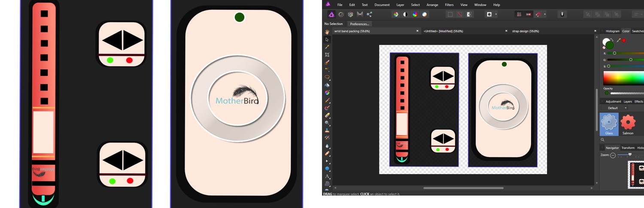644x208 pixels.
Task: Toggle Force Pixel Alignment
Action: coord(529,14)
